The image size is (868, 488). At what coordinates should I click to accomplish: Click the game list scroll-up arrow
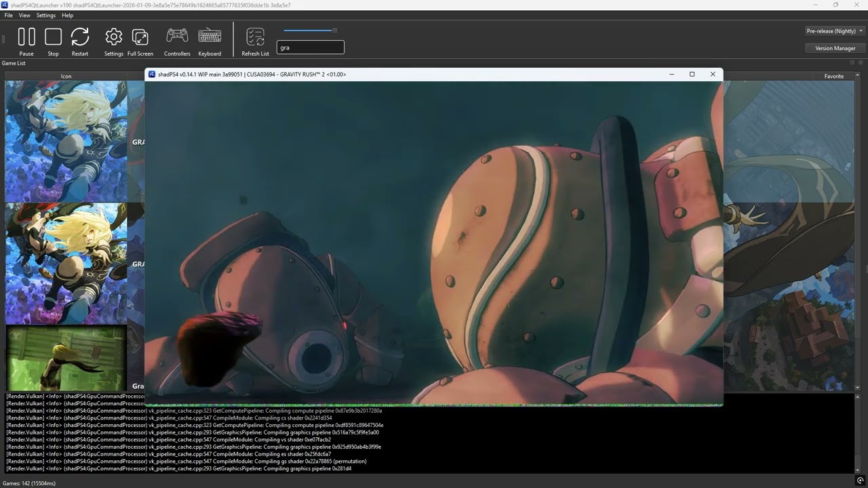858,76
